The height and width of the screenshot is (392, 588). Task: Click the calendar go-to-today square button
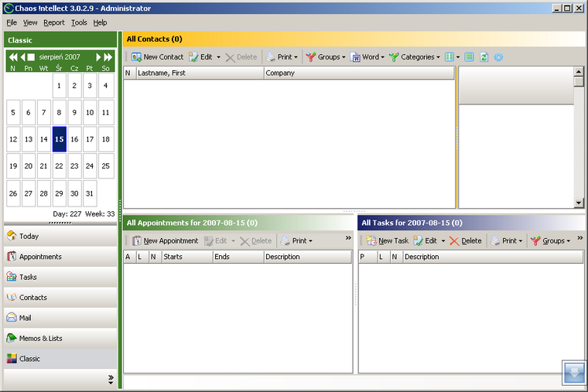(31, 57)
